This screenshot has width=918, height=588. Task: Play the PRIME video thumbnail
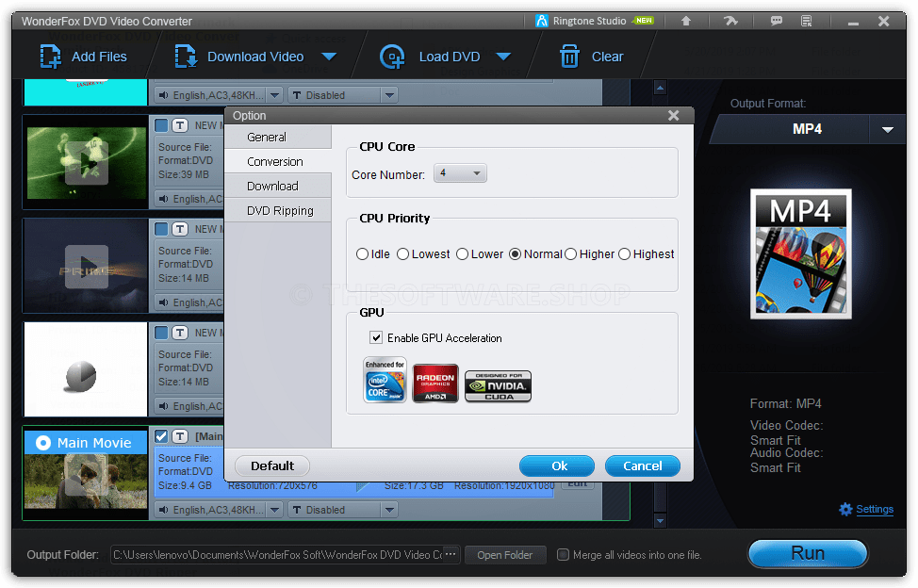pos(86,267)
